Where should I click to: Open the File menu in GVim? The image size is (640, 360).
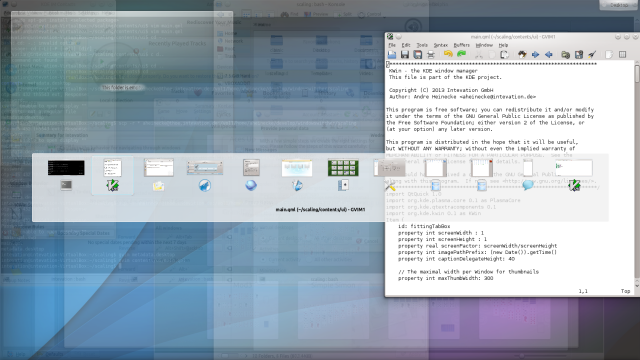[x=392, y=45]
